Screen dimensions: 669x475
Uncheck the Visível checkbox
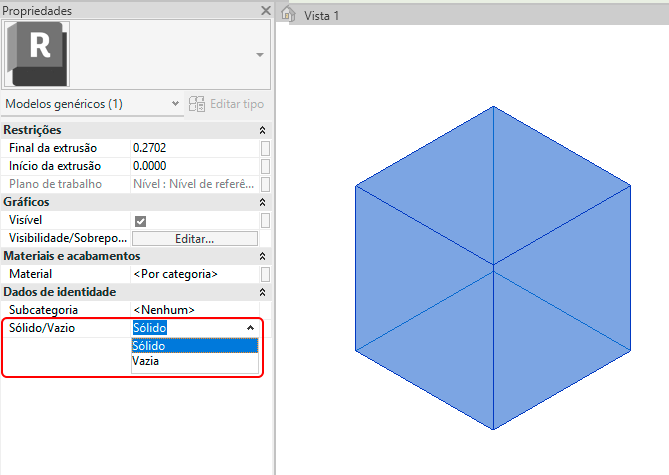click(x=141, y=220)
